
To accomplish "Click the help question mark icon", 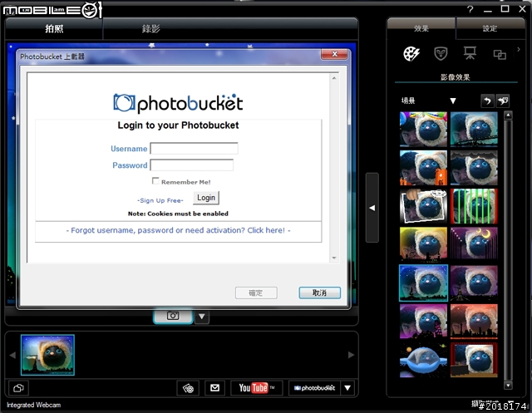I will (x=470, y=9).
